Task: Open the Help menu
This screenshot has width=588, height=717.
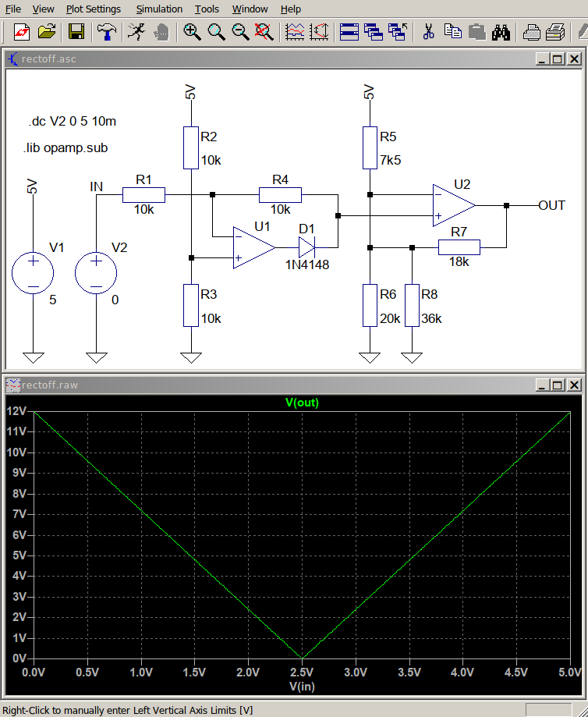Action: point(290,9)
